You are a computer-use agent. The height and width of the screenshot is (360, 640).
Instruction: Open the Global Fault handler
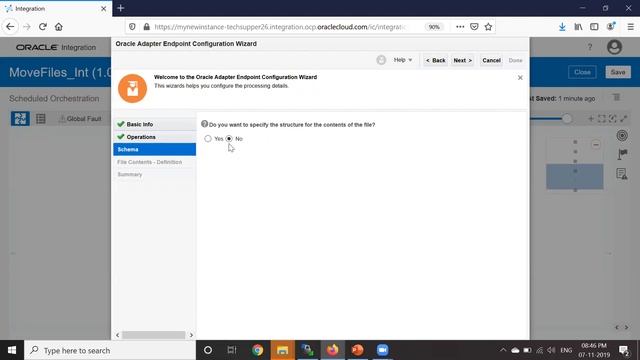(80, 119)
